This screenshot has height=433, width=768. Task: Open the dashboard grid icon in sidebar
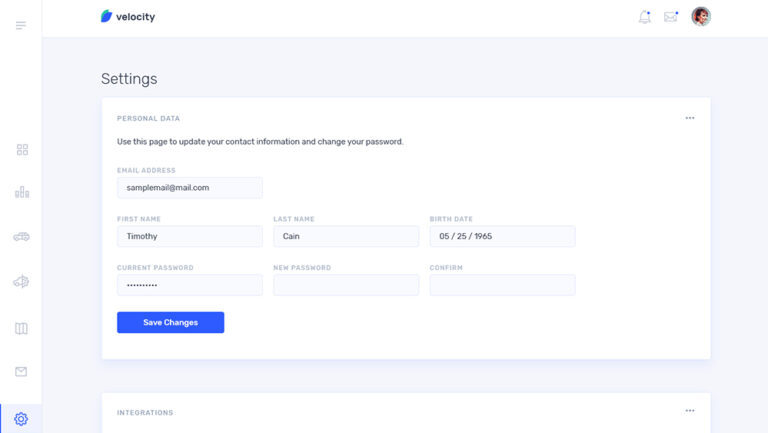21,150
